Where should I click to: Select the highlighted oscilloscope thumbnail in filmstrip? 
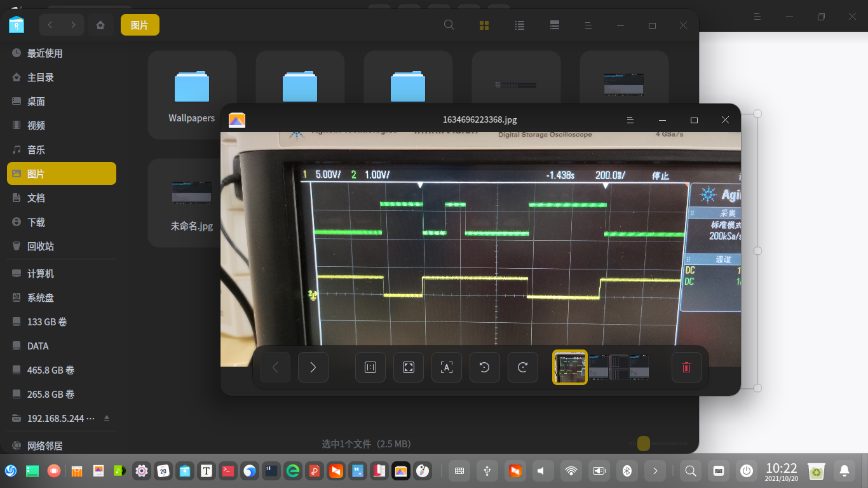pos(570,367)
